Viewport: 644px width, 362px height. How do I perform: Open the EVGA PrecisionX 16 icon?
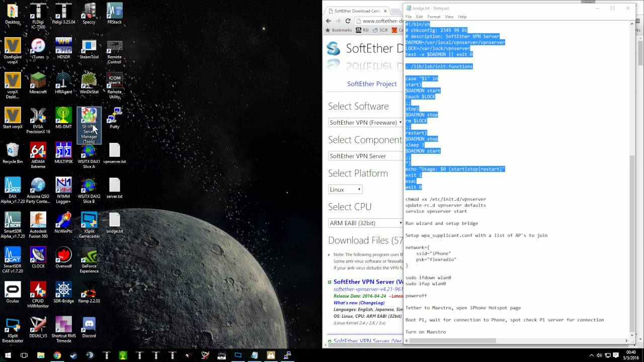coord(38,121)
